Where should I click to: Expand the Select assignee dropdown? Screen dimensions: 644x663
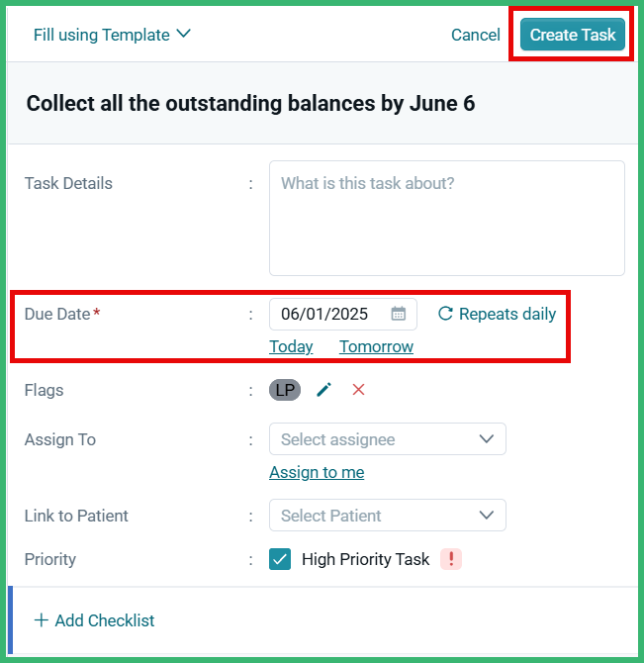[388, 439]
